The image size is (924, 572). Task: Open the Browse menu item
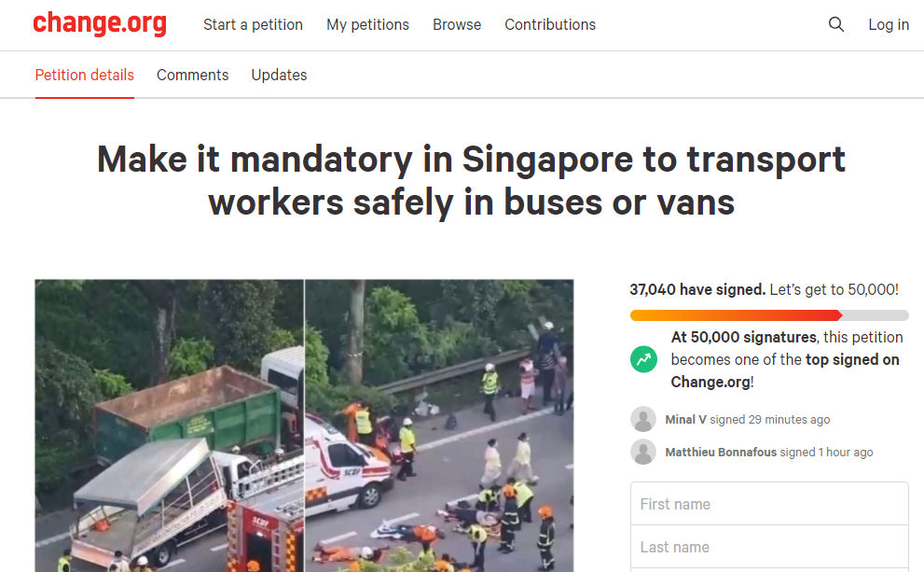pos(457,25)
